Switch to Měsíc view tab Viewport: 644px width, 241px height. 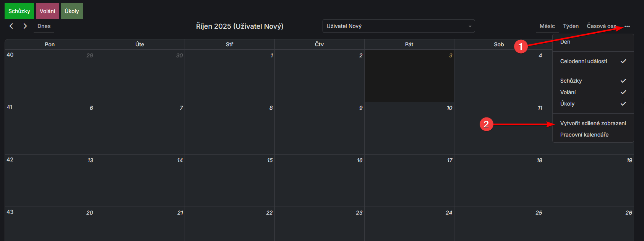547,26
